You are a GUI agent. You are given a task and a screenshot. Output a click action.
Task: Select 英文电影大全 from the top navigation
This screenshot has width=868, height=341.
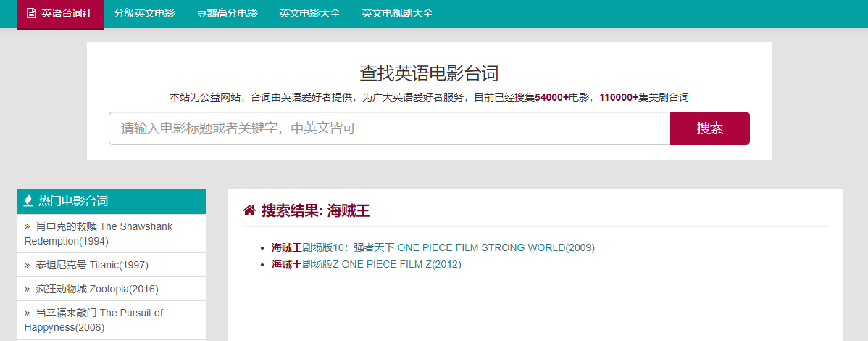(309, 13)
